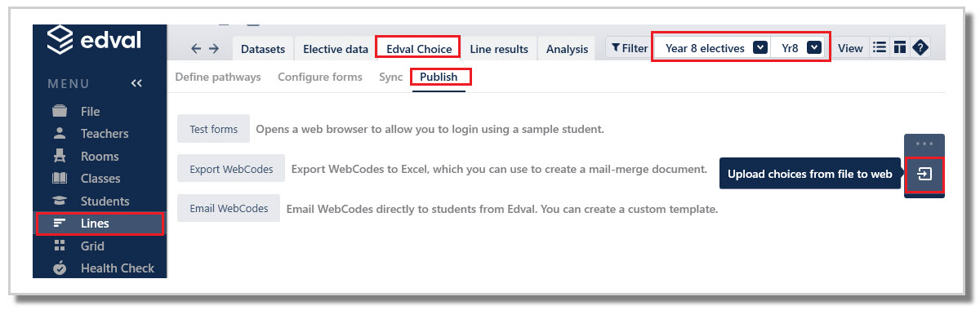Click the Email WebCodes button
This screenshot has height=310, width=980.
[x=229, y=208]
